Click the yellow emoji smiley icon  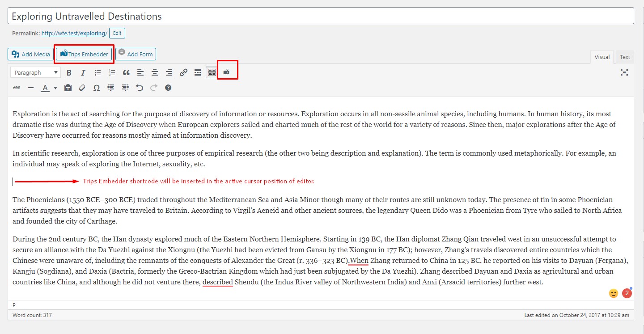(614, 293)
